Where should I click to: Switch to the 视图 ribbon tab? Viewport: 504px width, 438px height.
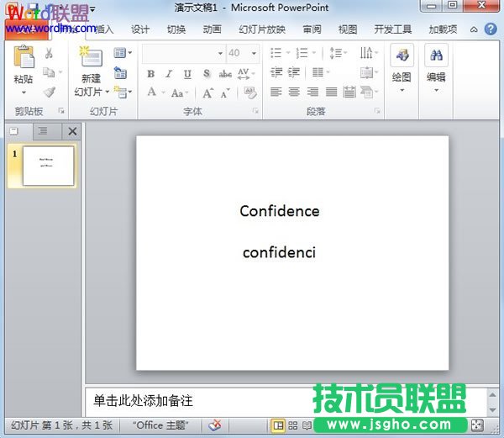pyautogui.click(x=348, y=29)
